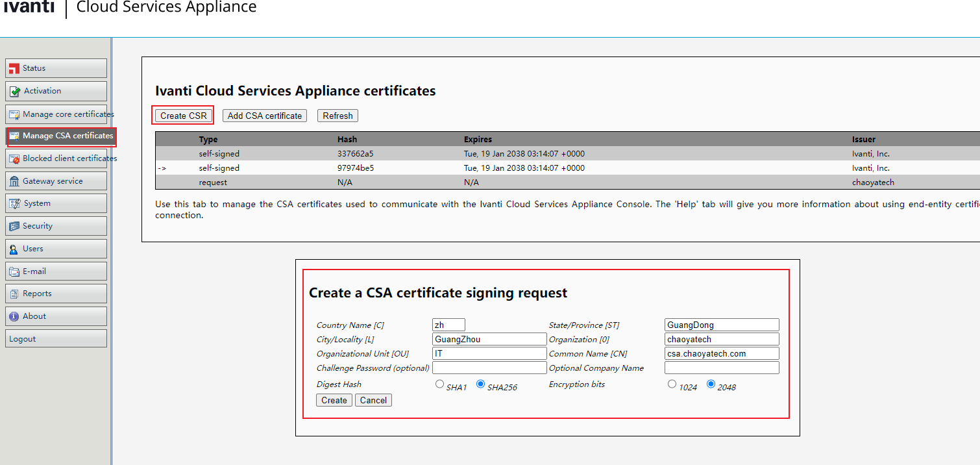Choose 2048 encryption bits option
The height and width of the screenshot is (465, 980).
(x=711, y=384)
